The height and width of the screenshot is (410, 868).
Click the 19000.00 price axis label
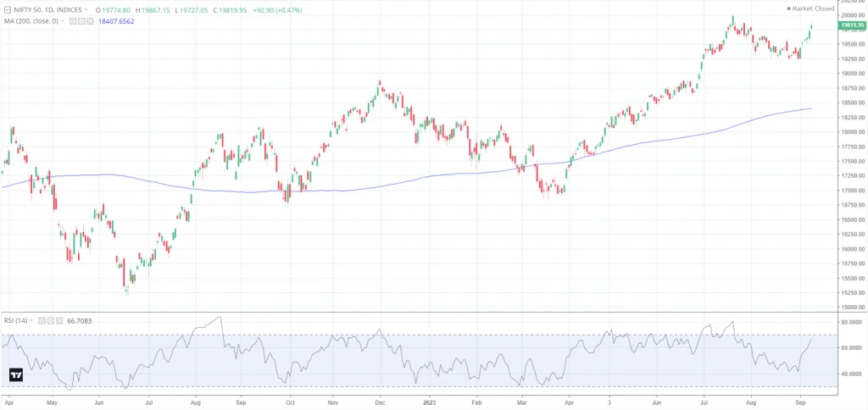pyautogui.click(x=853, y=74)
